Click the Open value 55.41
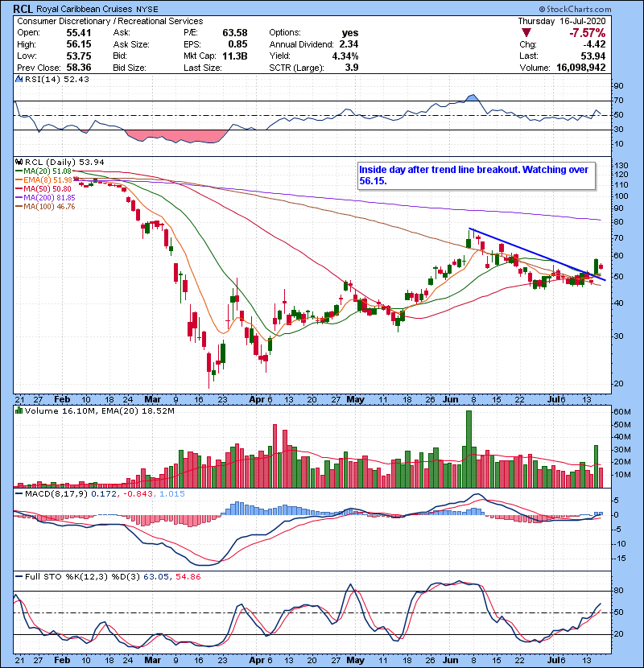 (79, 33)
